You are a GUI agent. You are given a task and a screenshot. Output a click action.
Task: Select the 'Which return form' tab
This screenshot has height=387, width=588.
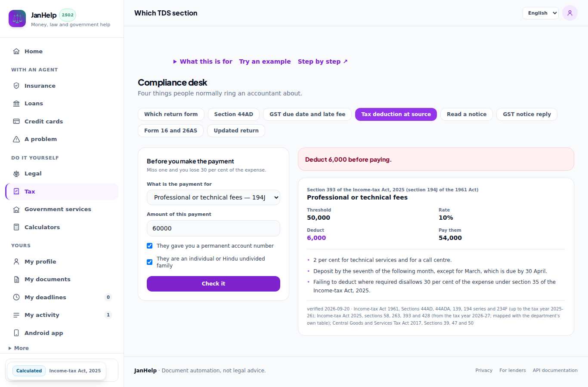pyautogui.click(x=171, y=114)
